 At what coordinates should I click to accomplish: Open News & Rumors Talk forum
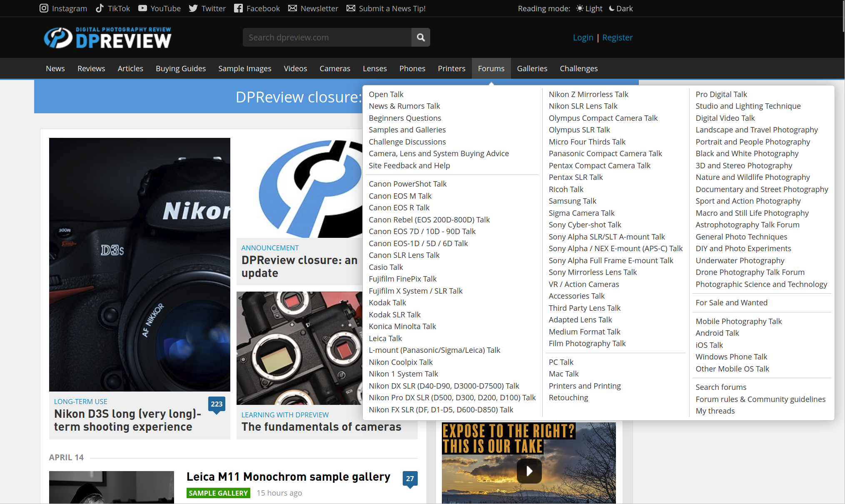tap(404, 106)
